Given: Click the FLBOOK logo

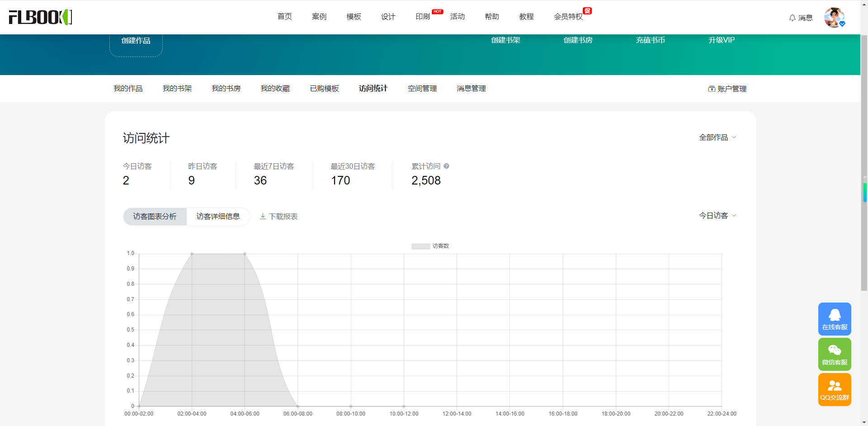Looking at the screenshot, I should (x=40, y=17).
